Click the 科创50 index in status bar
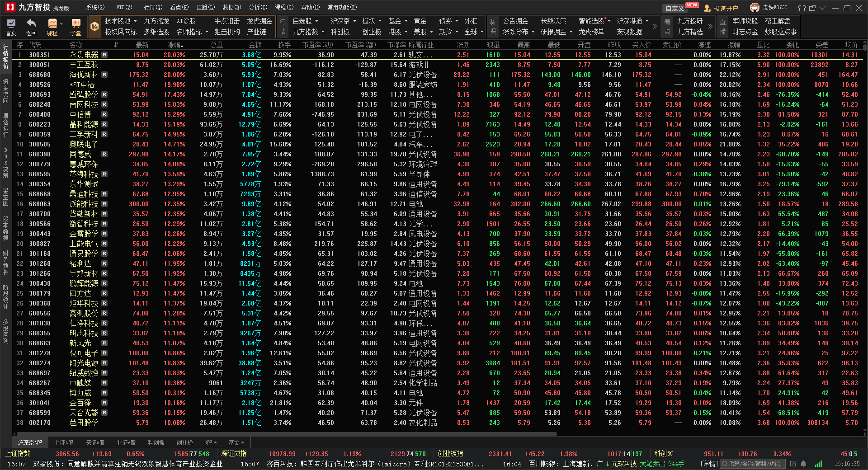Screen dimensions: 868x470 [x=664, y=454]
